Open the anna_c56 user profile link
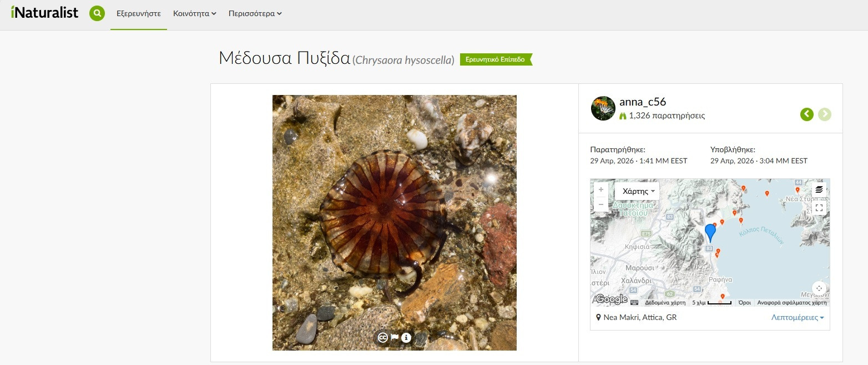Image resolution: width=868 pixels, height=365 pixels. (643, 102)
